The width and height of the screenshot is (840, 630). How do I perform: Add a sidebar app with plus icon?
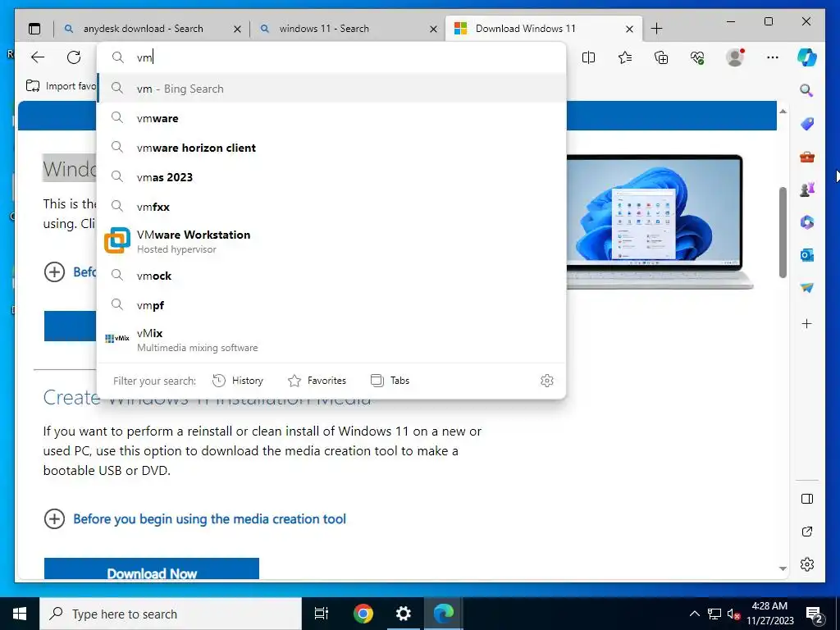point(807,323)
